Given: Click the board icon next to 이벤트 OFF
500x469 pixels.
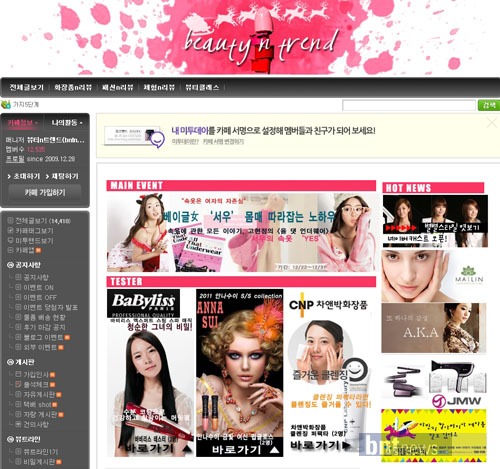Looking at the screenshot, I should [x=18, y=297].
